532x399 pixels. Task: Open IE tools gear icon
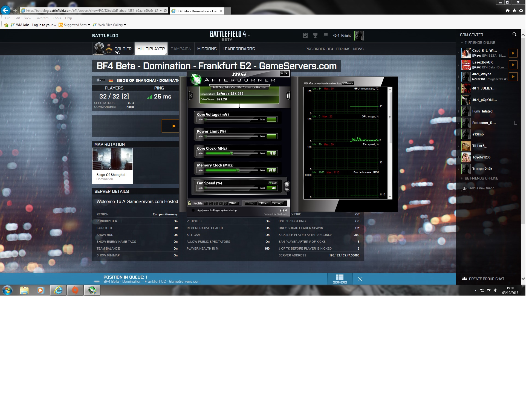521,11
